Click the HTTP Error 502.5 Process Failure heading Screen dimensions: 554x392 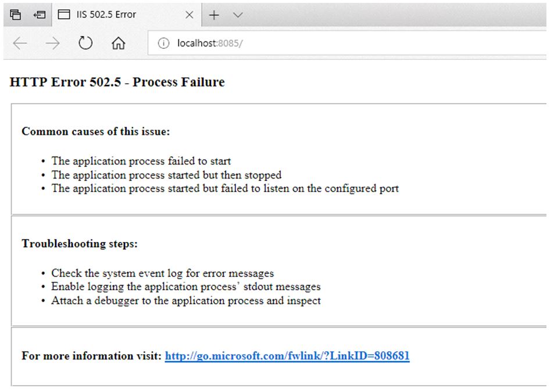click(117, 82)
